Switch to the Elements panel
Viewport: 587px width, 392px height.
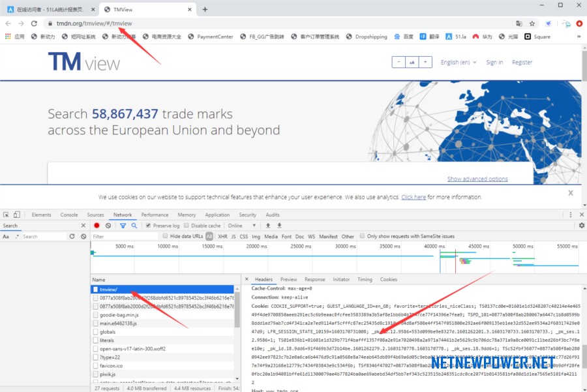[41, 215]
